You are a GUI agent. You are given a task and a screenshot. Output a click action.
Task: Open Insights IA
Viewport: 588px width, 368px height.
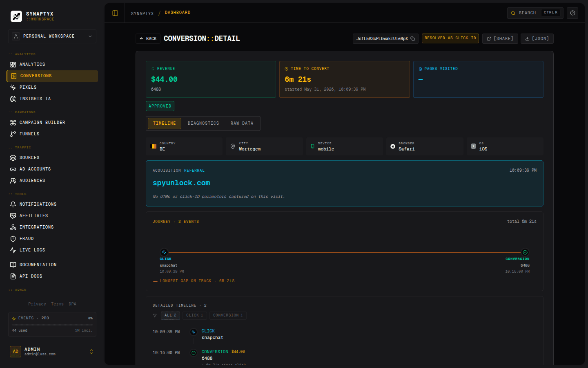click(x=52, y=99)
